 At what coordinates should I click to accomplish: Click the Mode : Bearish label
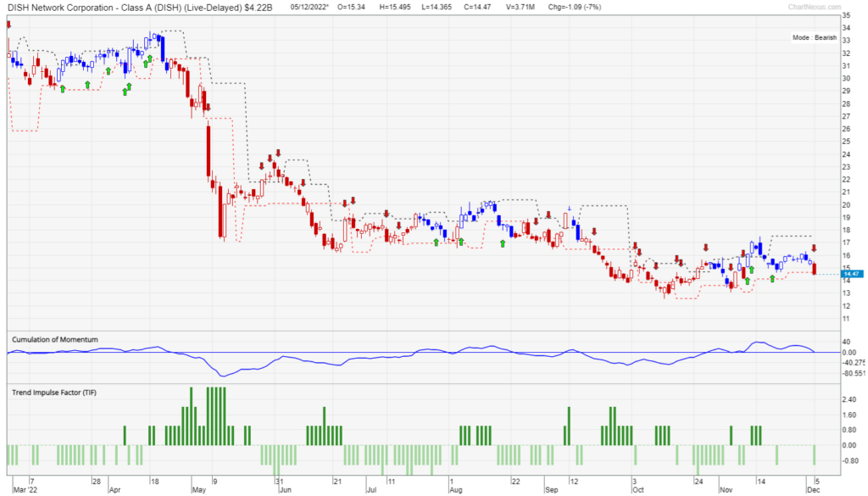(815, 37)
